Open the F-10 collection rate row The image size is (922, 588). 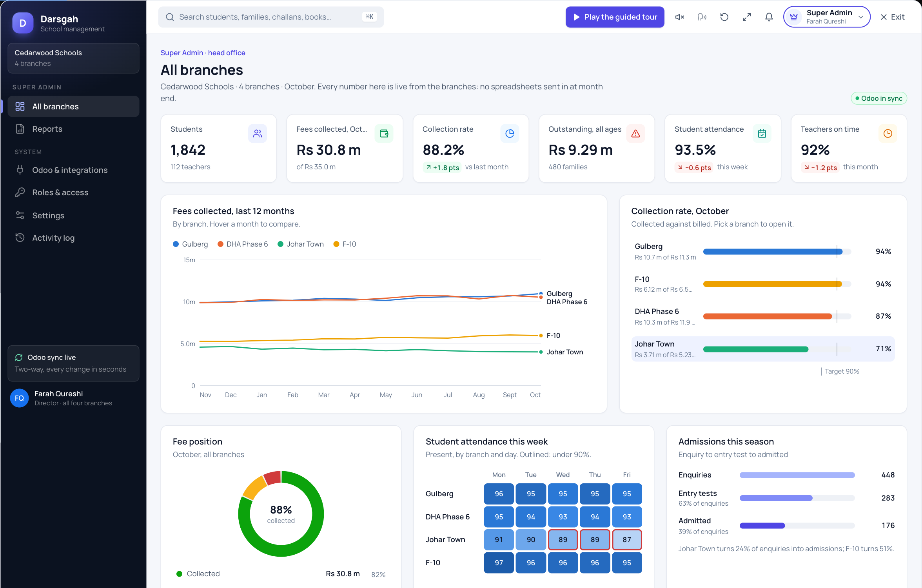(x=763, y=284)
